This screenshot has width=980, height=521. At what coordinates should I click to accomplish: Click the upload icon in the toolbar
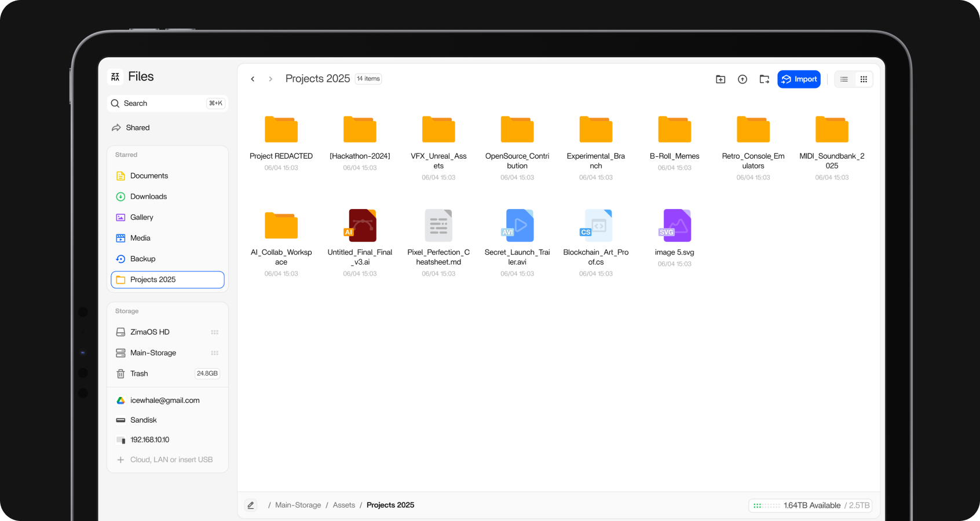click(742, 79)
